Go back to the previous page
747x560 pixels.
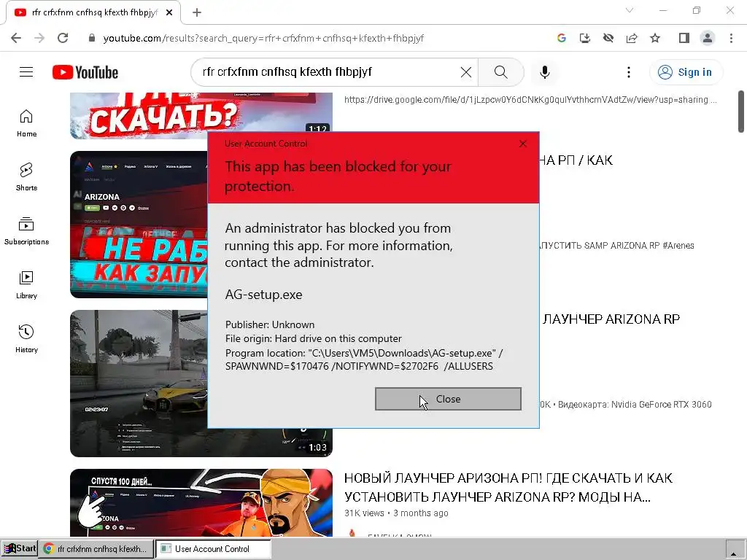[x=16, y=38]
